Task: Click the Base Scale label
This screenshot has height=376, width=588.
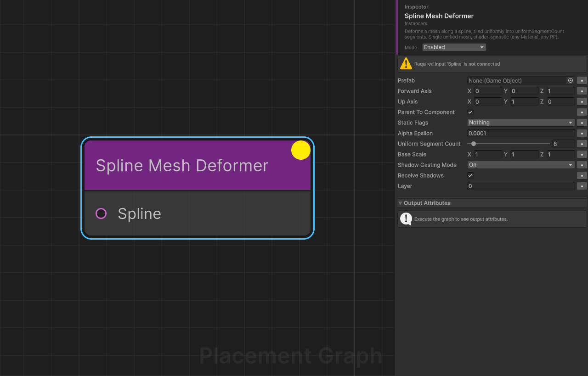Action: pyautogui.click(x=412, y=154)
